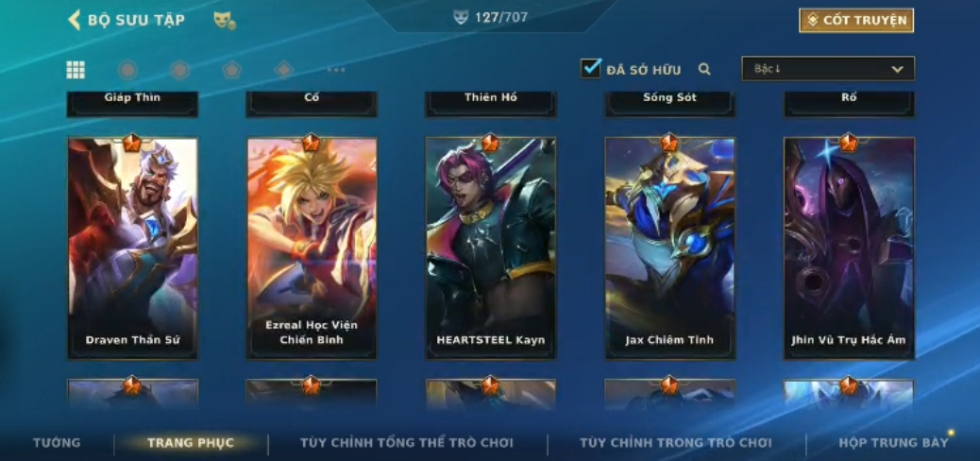This screenshot has width=980, height=461.
Task: Click the Cốt Truyện button
Action: coord(856,20)
